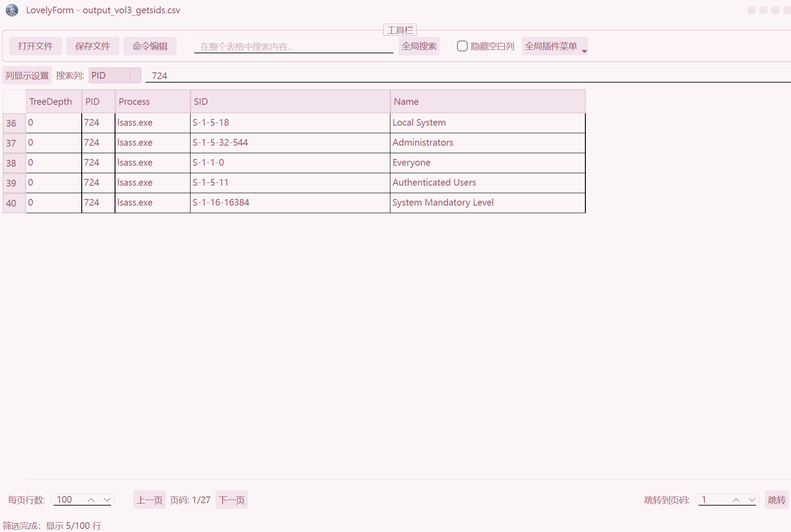The image size is (791, 532).
Task: Increase jump-to page number up arrow
Action: [x=736, y=500]
